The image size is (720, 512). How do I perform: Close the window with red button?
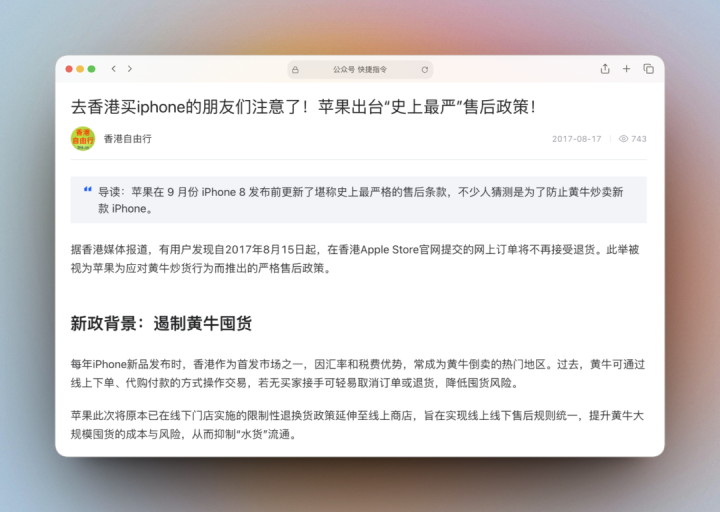[x=69, y=69]
